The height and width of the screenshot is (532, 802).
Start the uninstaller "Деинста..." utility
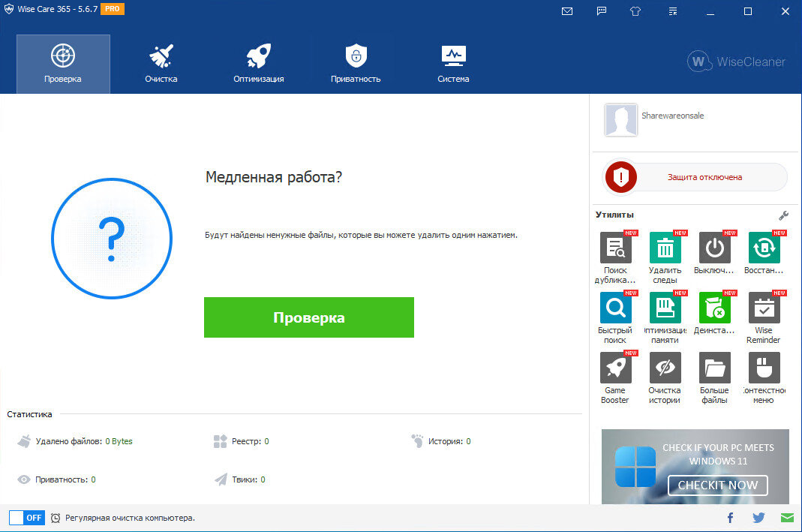click(x=714, y=308)
